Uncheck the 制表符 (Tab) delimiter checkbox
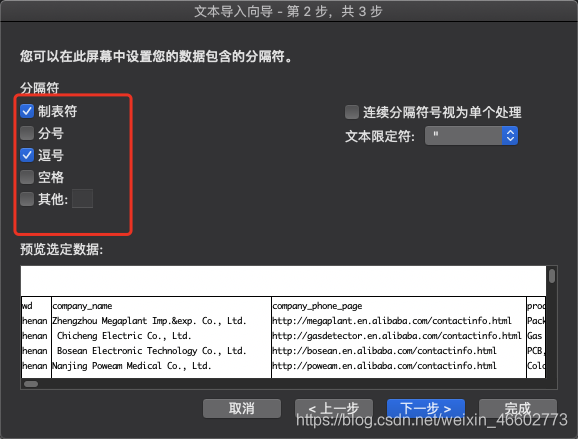The image size is (578, 439). click(x=27, y=111)
